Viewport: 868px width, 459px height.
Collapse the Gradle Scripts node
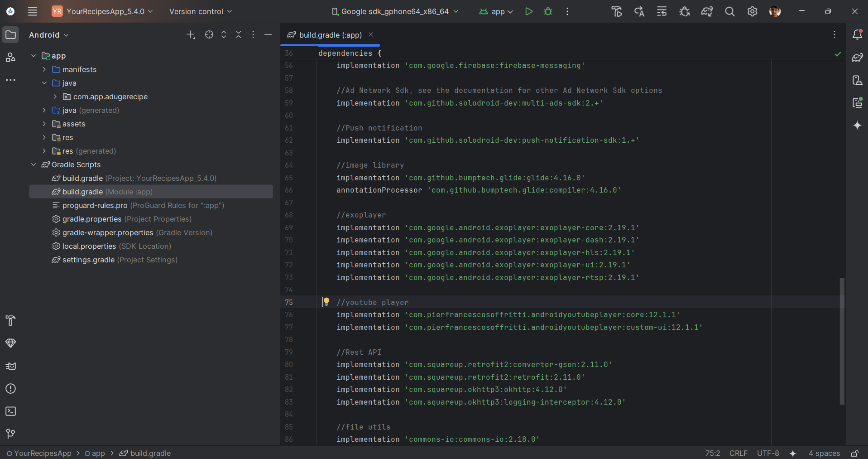click(34, 164)
